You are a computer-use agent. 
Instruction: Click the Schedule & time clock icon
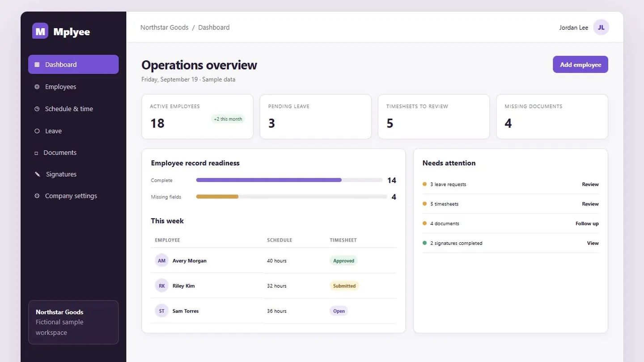(x=37, y=109)
